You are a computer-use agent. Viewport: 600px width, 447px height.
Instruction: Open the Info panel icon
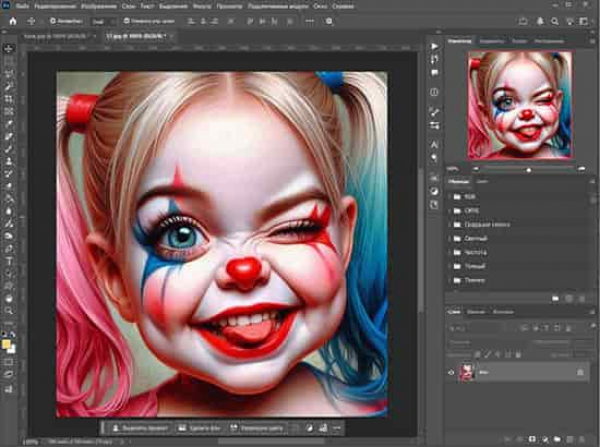pyautogui.click(x=434, y=92)
